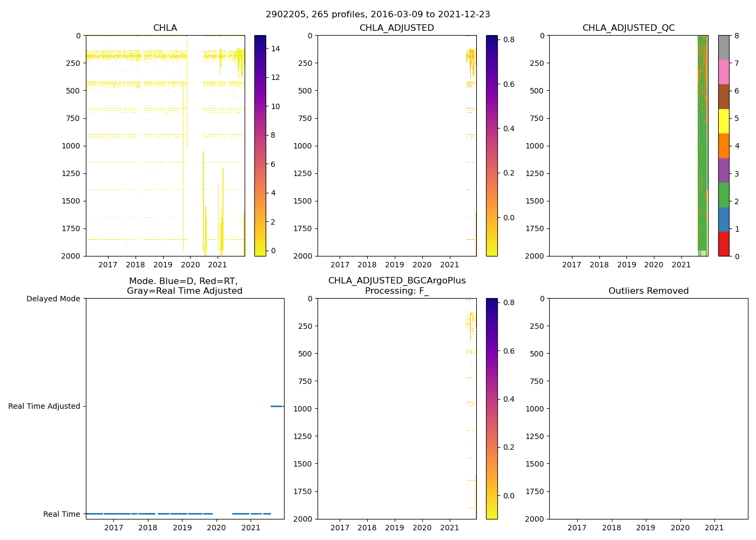
Task: Select the brown segment of QC colorbar
Action: click(724, 97)
